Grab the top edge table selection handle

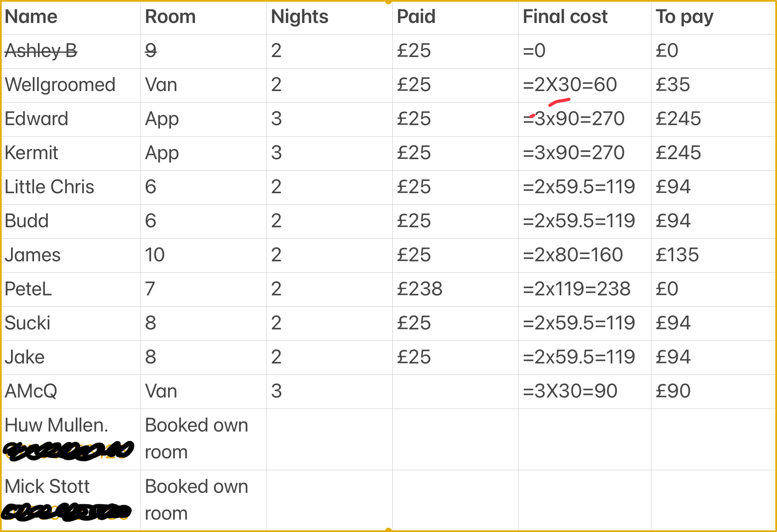point(388,2)
